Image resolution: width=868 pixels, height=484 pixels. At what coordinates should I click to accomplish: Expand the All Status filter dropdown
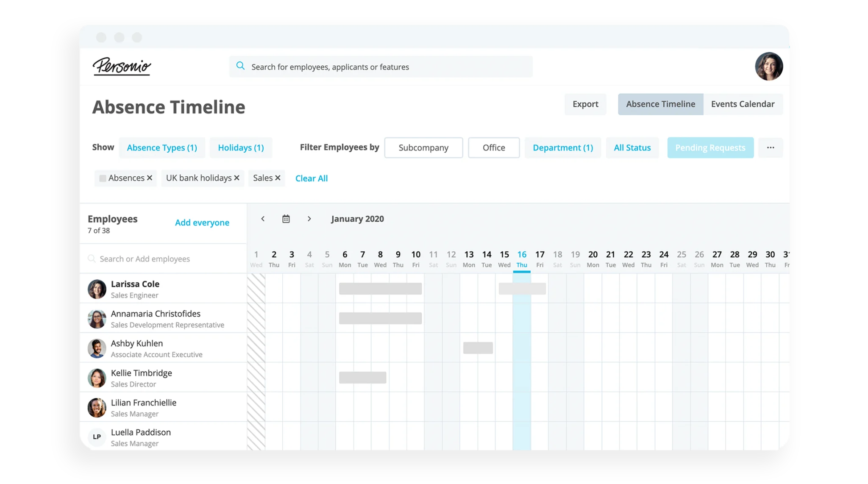click(x=633, y=147)
